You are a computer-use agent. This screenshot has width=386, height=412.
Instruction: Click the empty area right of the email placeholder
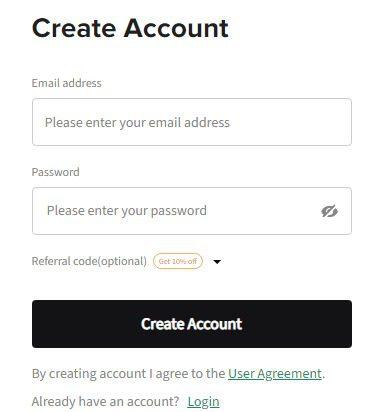click(x=290, y=122)
